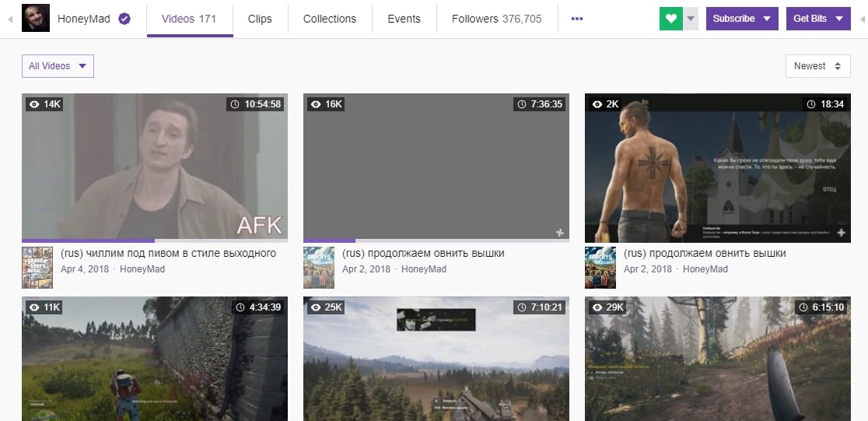868x421 pixels.
Task: Click the 2K views eye badge
Action: tap(606, 104)
